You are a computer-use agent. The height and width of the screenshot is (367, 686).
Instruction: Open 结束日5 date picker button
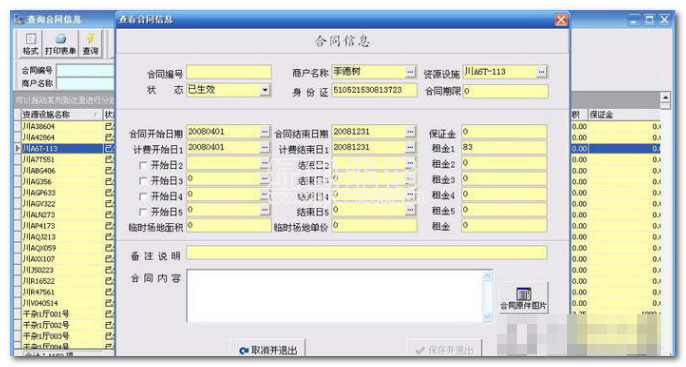click(x=410, y=210)
